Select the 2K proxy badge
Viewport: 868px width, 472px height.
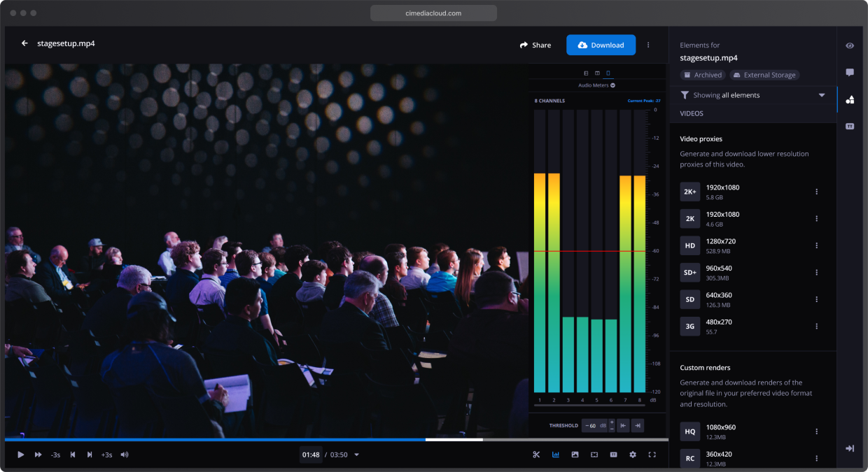point(690,219)
